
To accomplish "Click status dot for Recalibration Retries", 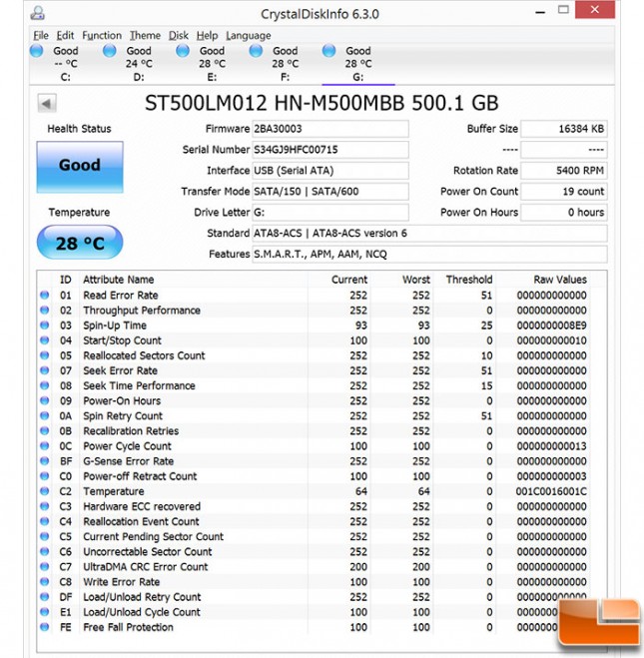I will point(45,431).
